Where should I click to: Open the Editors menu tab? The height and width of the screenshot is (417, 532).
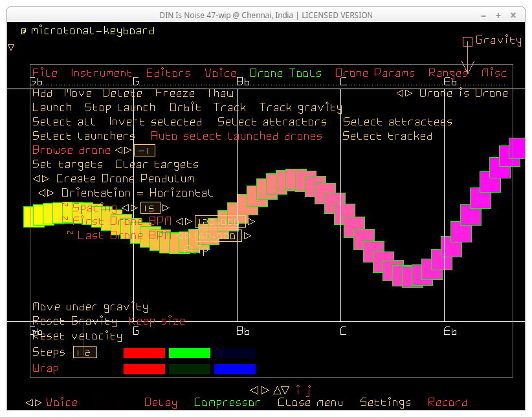pos(168,73)
